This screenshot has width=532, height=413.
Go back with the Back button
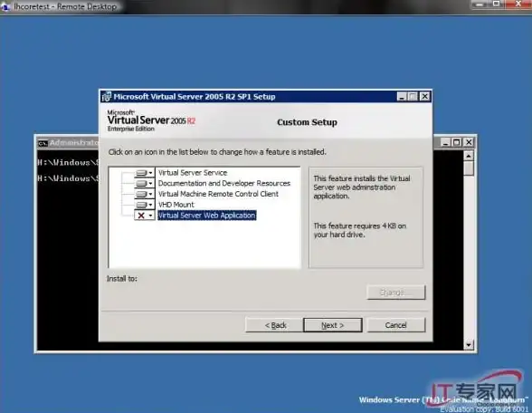pyautogui.click(x=275, y=325)
